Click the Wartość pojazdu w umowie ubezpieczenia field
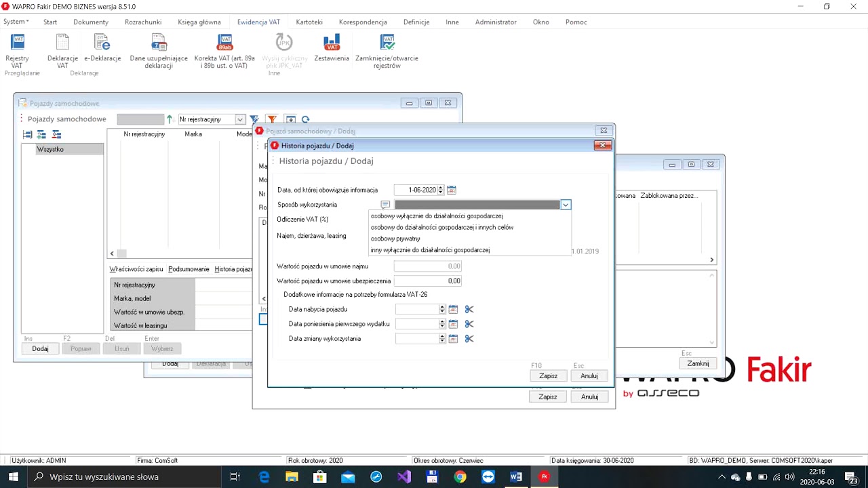 tap(428, 281)
